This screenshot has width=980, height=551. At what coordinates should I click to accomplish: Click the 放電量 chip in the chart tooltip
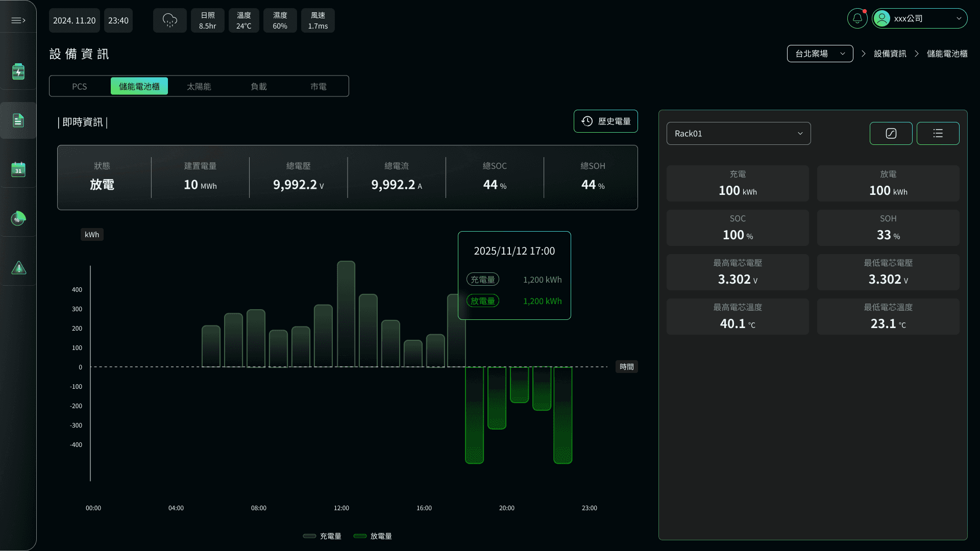coord(482,301)
